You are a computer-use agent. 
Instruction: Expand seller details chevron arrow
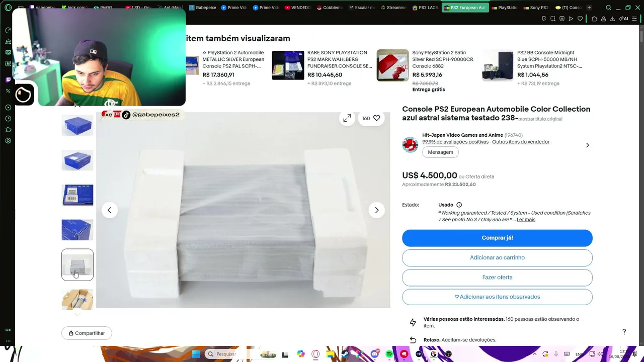click(x=587, y=145)
